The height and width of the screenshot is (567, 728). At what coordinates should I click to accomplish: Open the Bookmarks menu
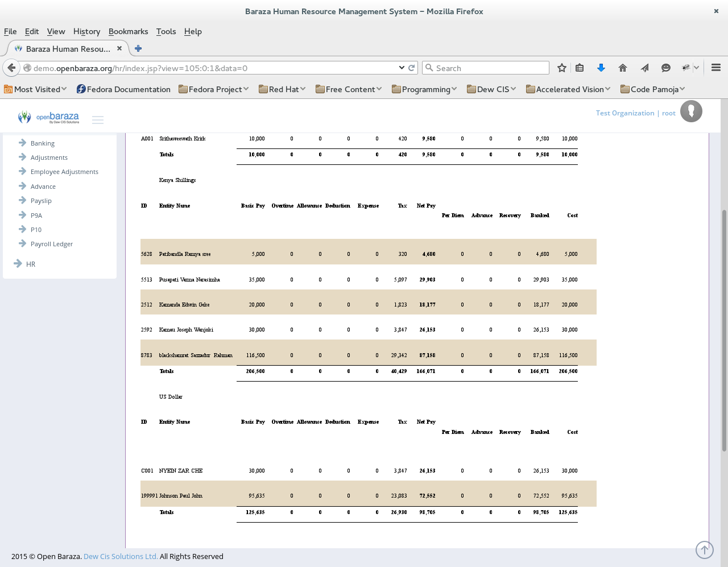point(128,31)
